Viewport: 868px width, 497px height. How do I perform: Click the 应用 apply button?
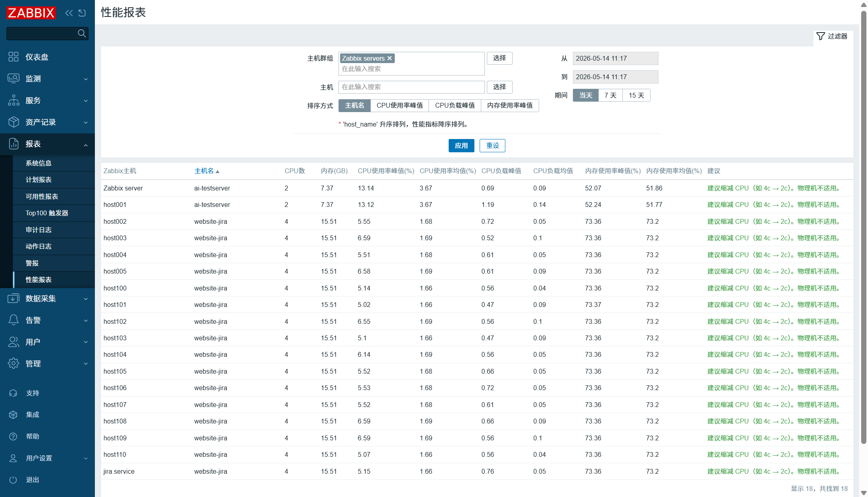click(461, 145)
